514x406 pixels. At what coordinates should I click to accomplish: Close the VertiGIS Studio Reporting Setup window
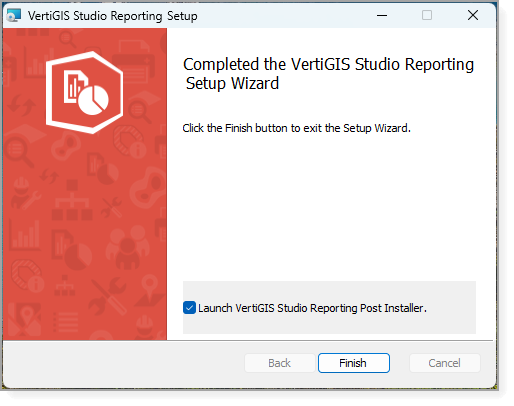473,15
